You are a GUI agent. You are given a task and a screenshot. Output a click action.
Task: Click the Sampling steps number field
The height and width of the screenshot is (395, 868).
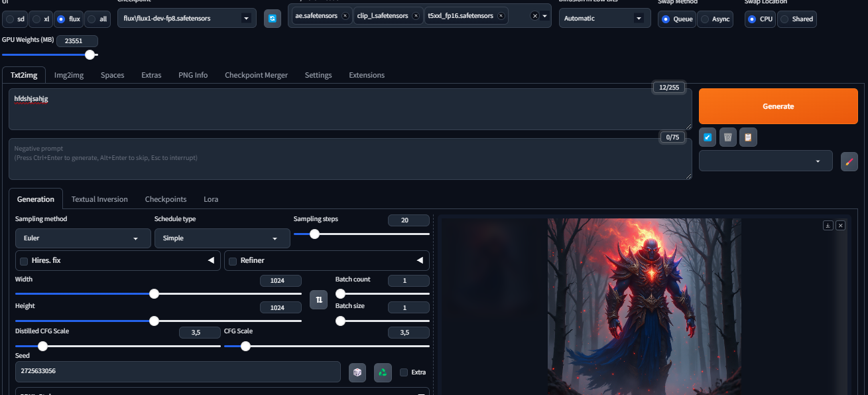408,220
